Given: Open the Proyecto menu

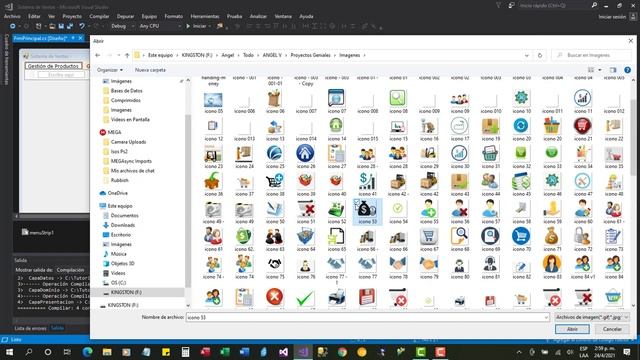Looking at the screenshot, I should (x=72, y=16).
